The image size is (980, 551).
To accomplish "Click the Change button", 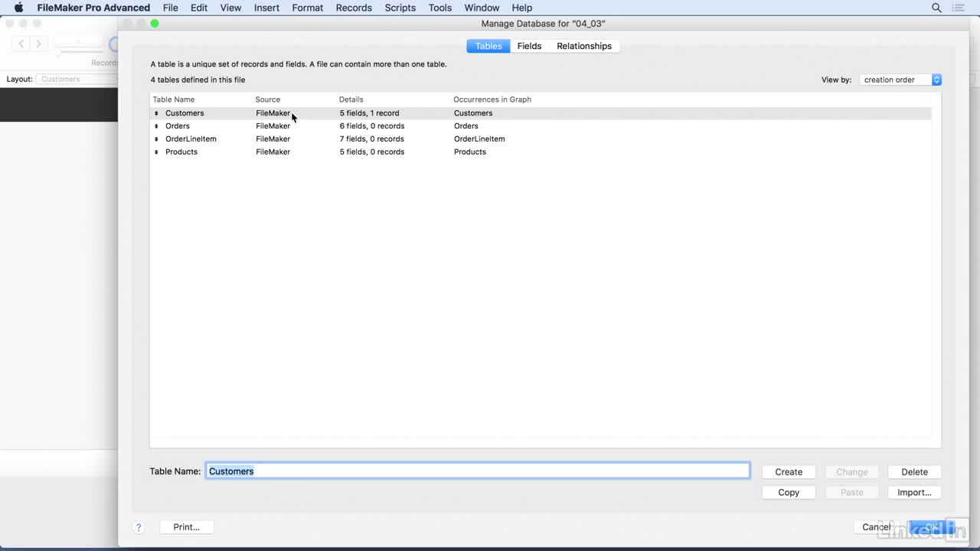I will tap(852, 472).
